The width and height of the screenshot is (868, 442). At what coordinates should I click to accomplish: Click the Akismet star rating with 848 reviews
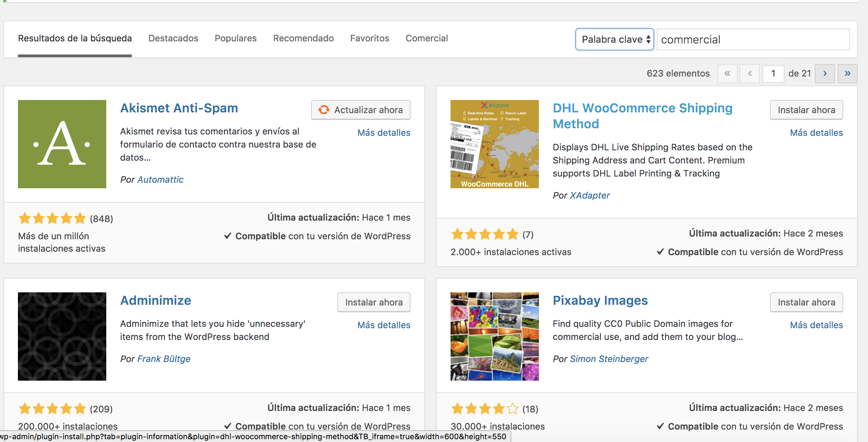click(52, 218)
